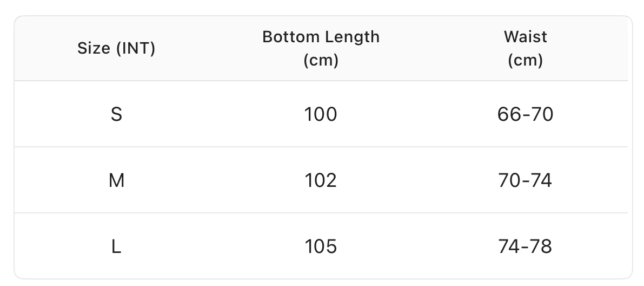
Task: Select the M size cell
Action: coord(116,180)
